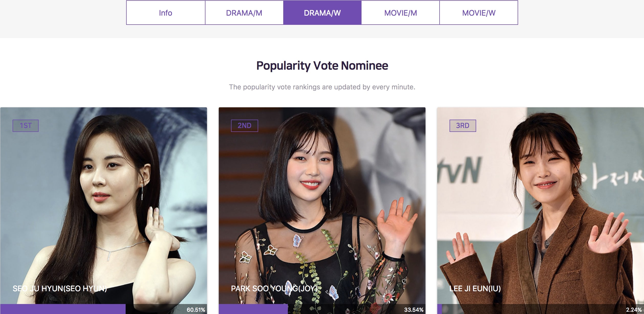Click the 1ST rank badge
Image resolution: width=644 pixels, height=314 pixels.
point(26,126)
